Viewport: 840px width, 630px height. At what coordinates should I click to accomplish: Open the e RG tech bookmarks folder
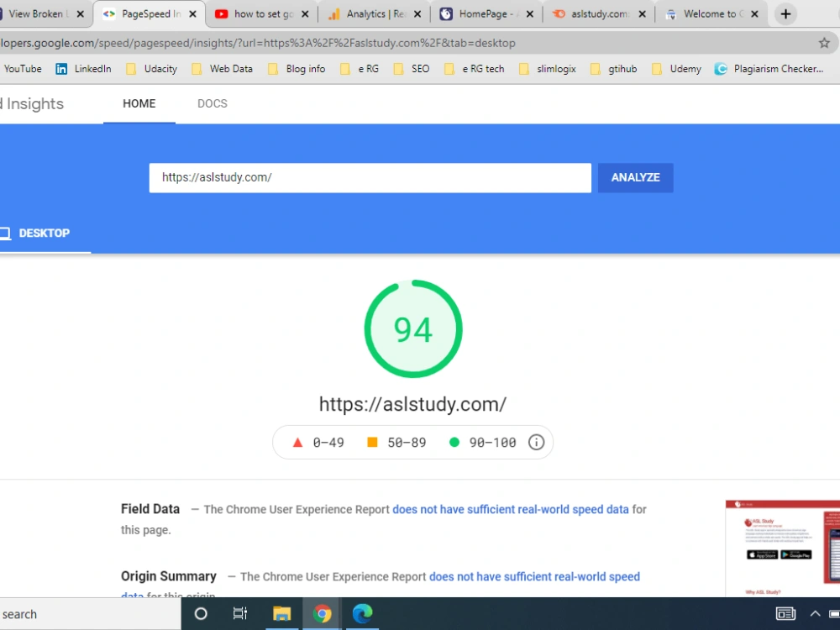474,69
